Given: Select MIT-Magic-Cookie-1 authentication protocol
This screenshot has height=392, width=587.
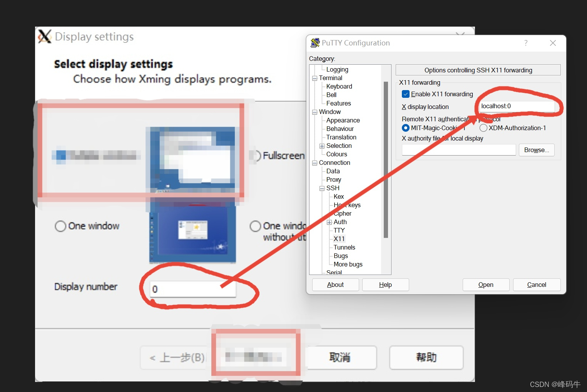Looking at the screenshot, I should click(x=406, y=128).
